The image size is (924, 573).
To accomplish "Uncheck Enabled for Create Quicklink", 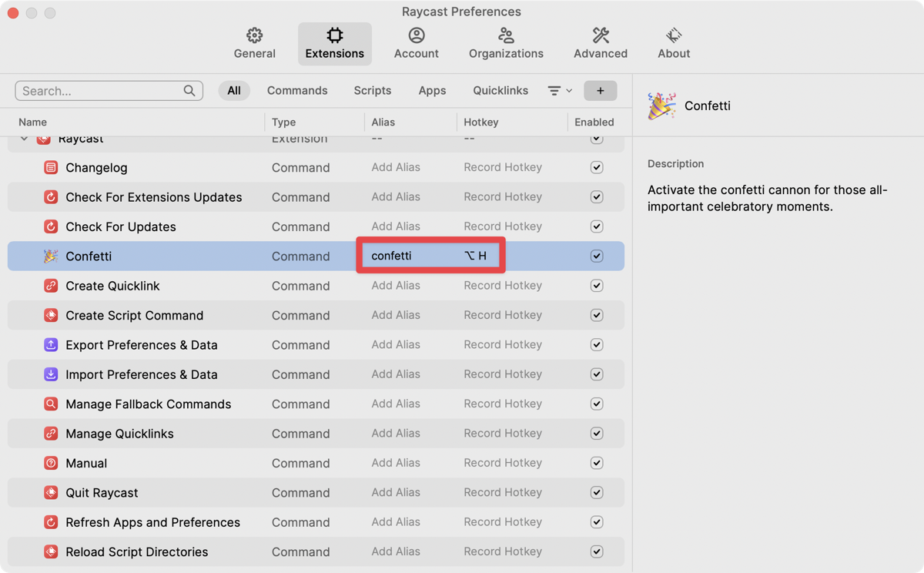I will tap(596, 286).
